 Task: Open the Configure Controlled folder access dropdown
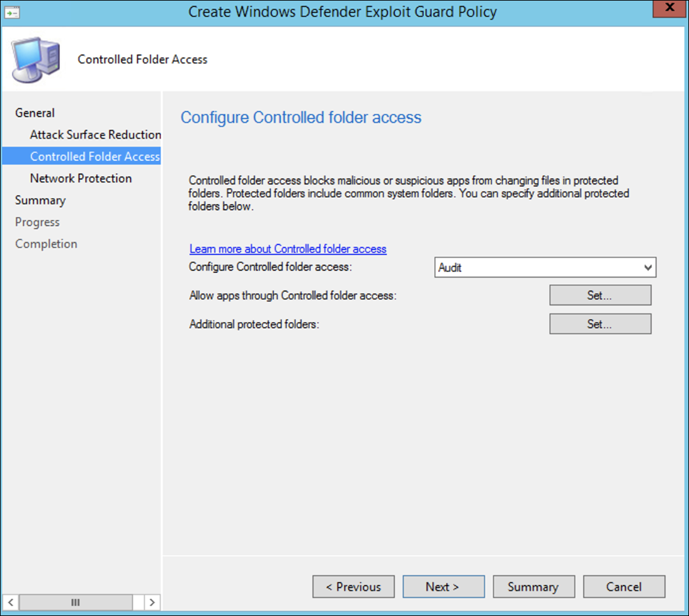[x=545, y=267]
